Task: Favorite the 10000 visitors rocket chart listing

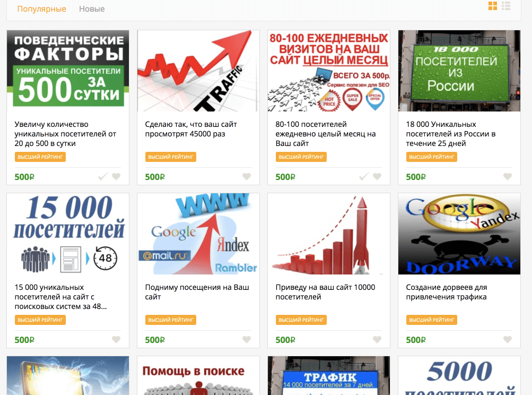Action: [377, 339]
